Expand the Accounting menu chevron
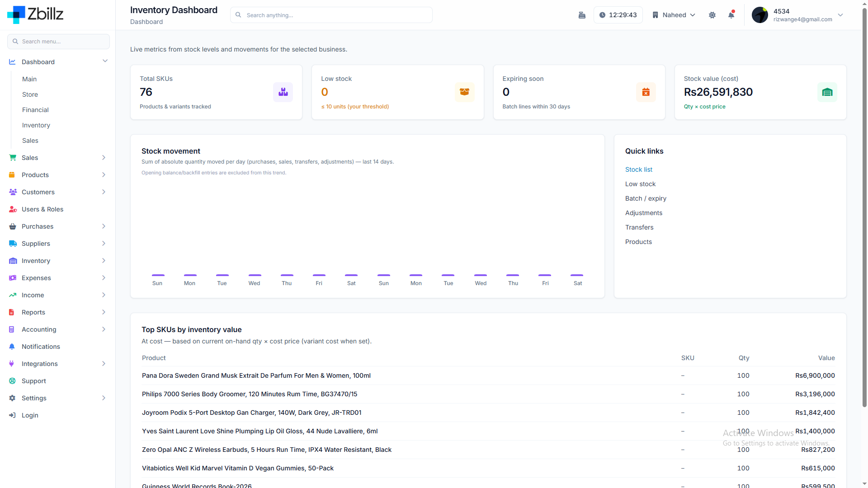Screen dimensions: 868x488 point(104,329)
